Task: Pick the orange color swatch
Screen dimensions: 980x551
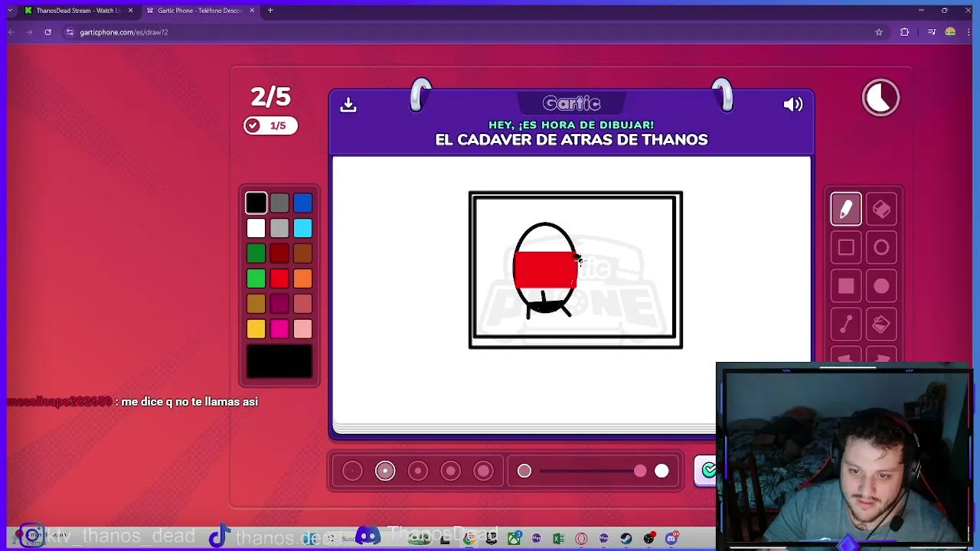Action: 302,279
